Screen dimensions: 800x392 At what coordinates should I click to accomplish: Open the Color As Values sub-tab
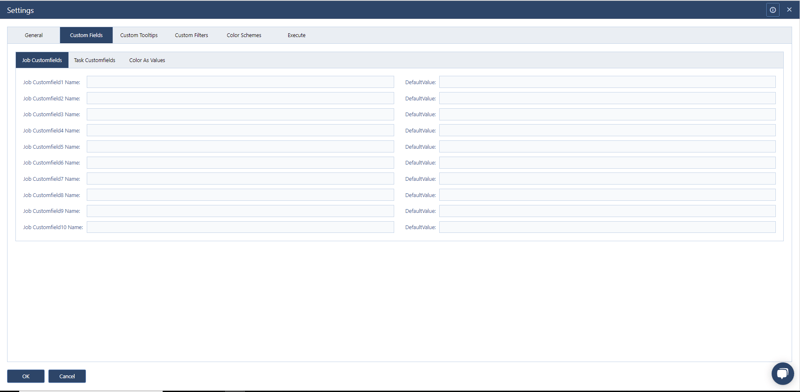[147, 60]
